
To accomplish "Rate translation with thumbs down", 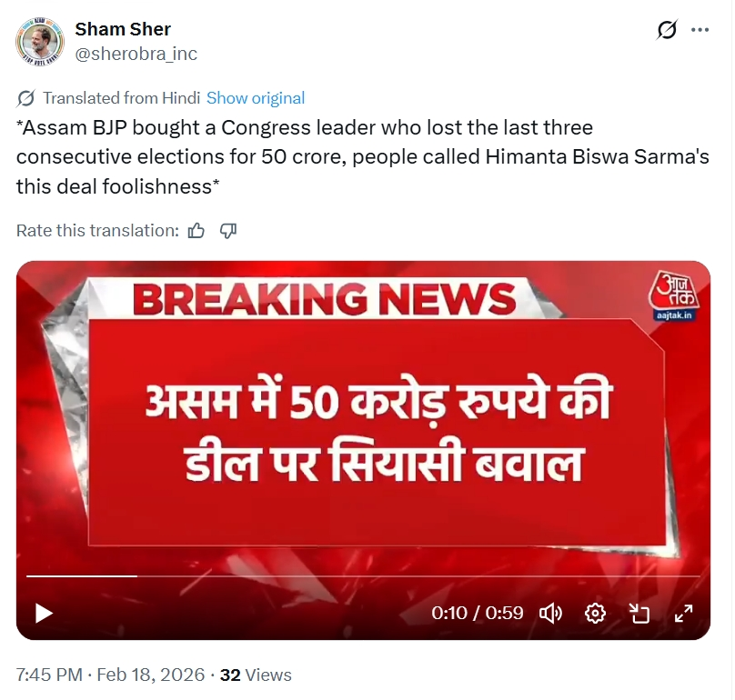I will [228, 231].
